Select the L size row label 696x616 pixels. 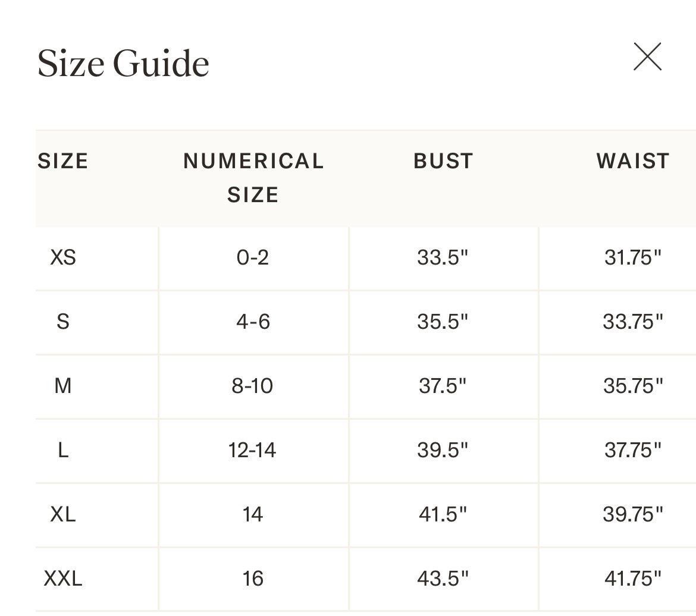(63, 450)
